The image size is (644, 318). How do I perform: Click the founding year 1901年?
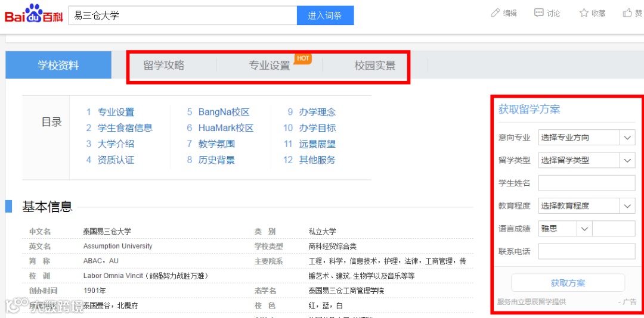click(x=94, y=291)
